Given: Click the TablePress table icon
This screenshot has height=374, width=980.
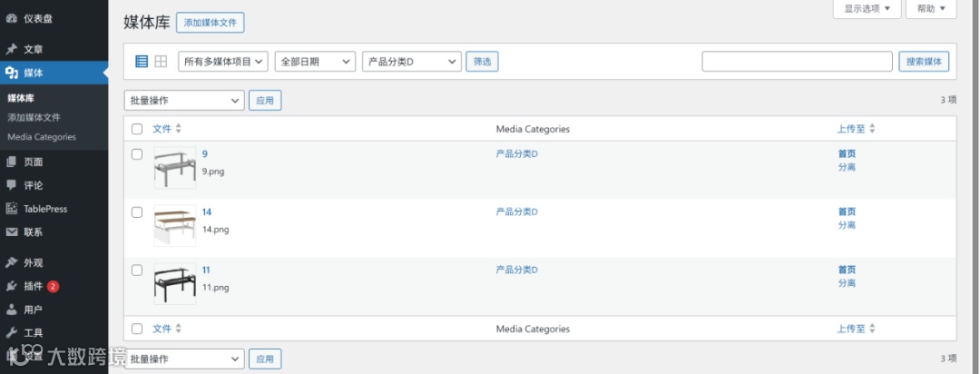Looking at the screenshot, I should pos(11,209).
